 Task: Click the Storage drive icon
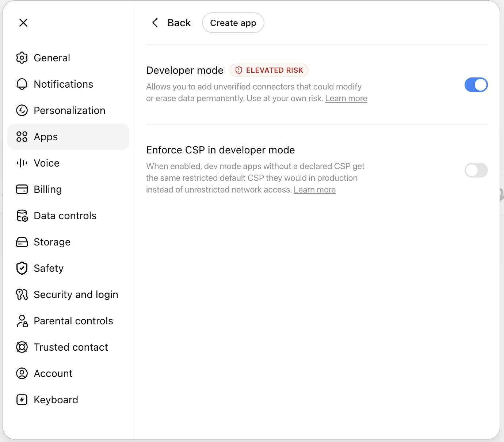tap(22, 242)
